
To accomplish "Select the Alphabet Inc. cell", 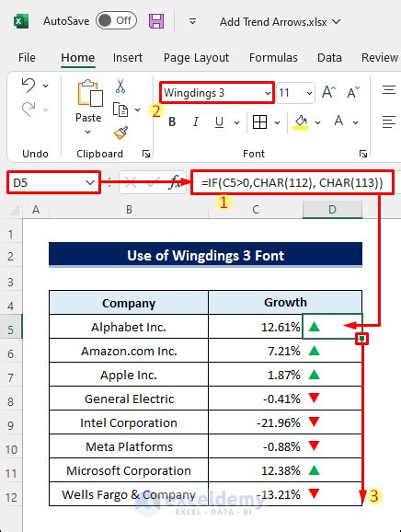I will point(129,327).
